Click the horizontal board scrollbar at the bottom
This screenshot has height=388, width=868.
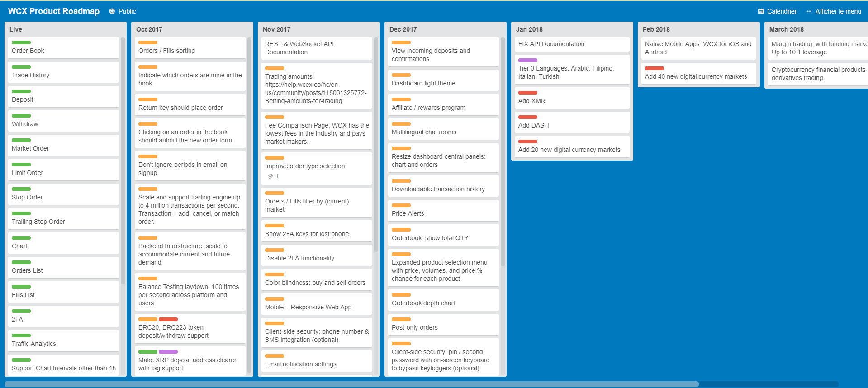coord(351,384)
